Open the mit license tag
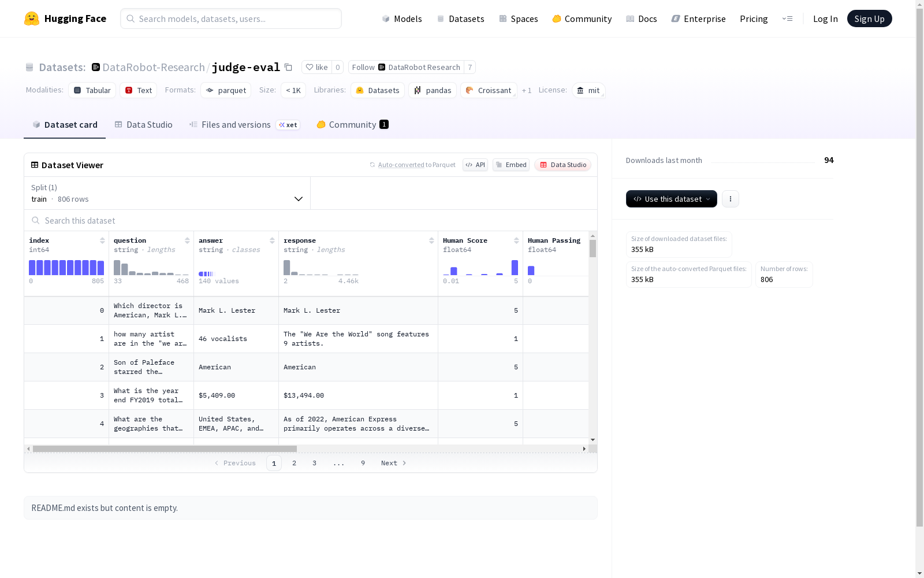The height and width of the screenshot is (578, 924). click(588, 90)
